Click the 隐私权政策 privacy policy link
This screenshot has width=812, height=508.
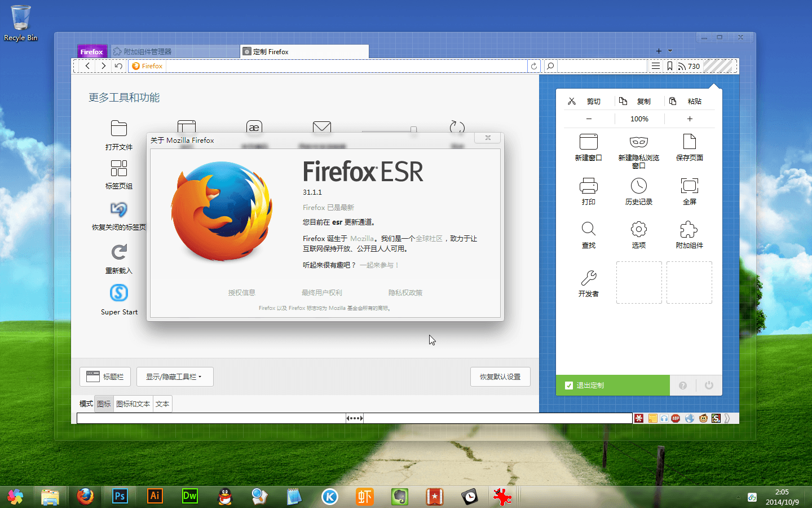(x=405, y=292)
